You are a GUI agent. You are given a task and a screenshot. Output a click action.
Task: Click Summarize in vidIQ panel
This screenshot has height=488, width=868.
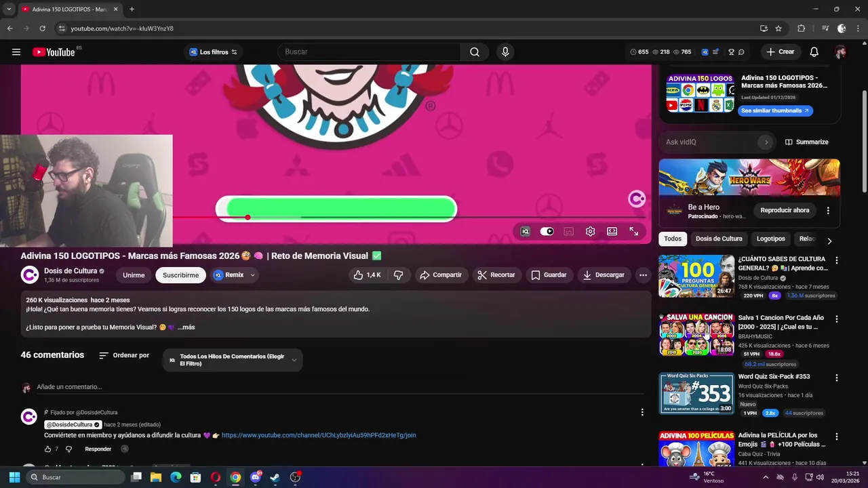click(x=807, y=142)
